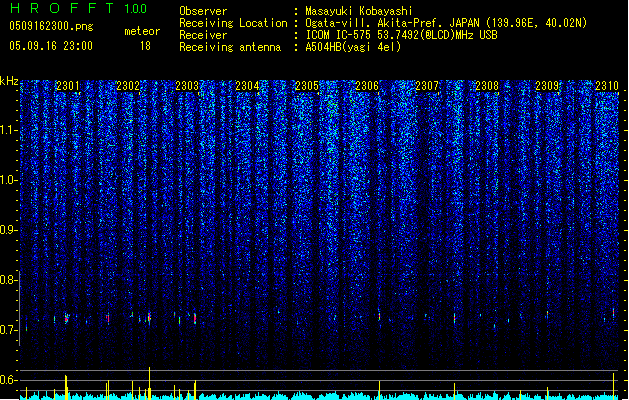Click the 2308 time marker
The image size is (629, 400).
tap(487, 85)
